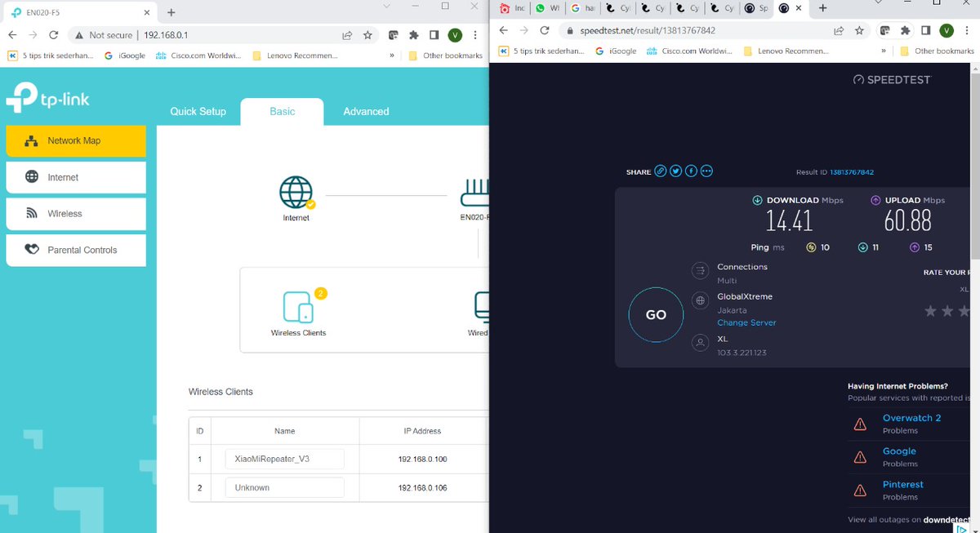Open new tab in Speedtest browser window
Viewport: 980px width, 533px height.
pyautogui.click(x=822, y=8)
